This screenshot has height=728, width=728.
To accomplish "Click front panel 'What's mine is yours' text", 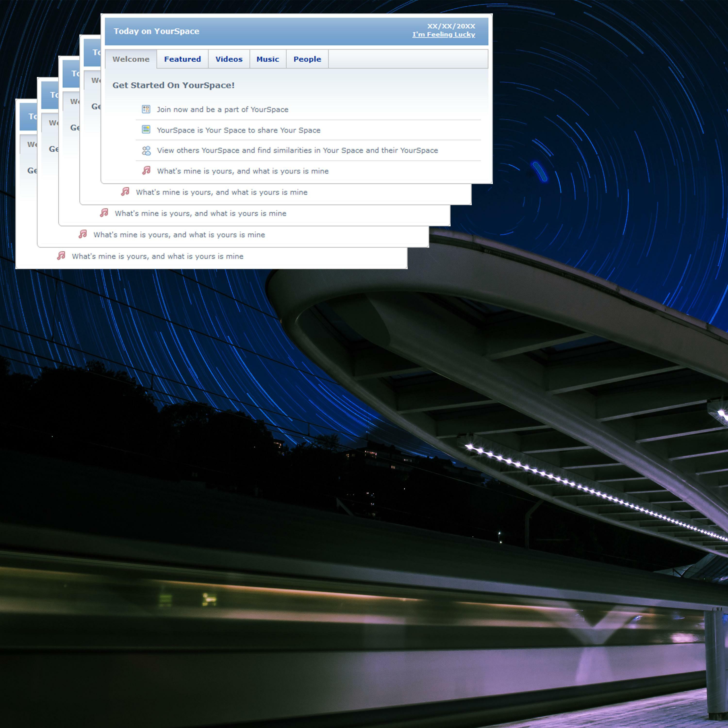I will click(x=243, y=171).
